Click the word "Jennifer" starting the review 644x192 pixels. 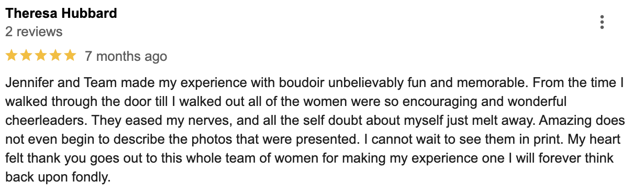point(27,83)
